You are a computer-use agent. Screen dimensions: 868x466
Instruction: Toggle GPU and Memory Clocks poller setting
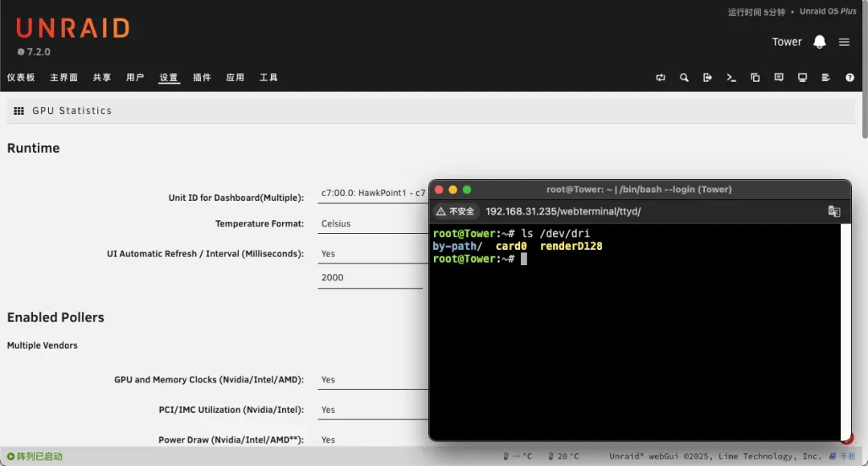point(373,380)
